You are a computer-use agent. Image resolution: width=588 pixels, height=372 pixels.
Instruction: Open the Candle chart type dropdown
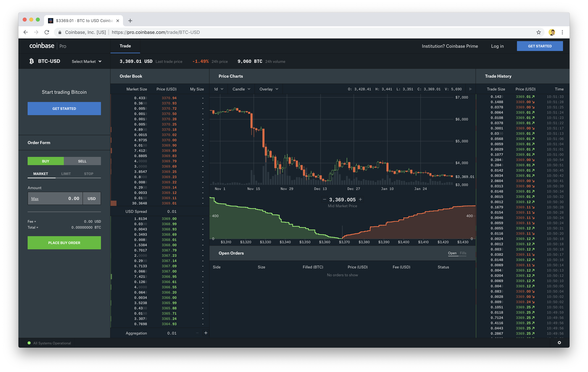point(241,89)
